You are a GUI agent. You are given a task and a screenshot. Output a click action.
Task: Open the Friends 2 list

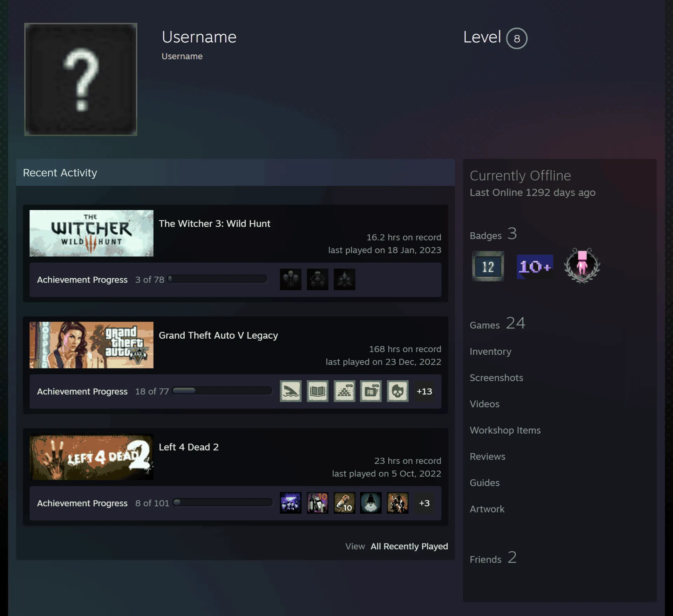[x=493, y=557]
